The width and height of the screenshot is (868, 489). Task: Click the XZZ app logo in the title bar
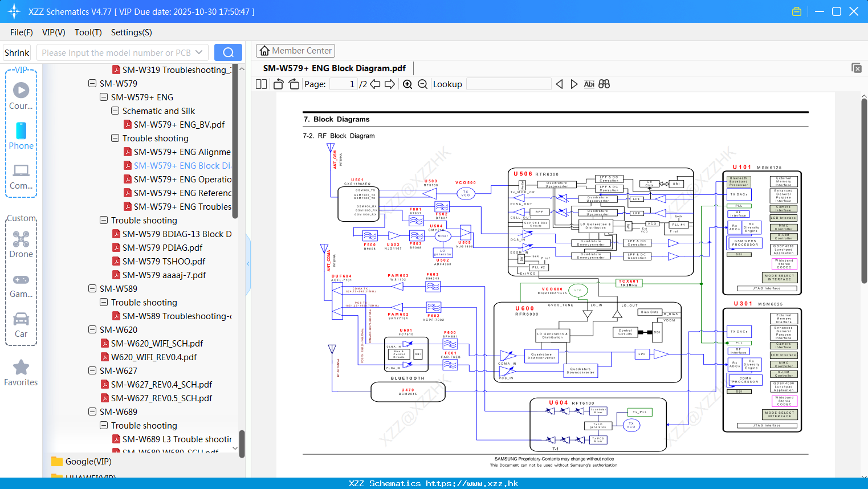[14, 11]
